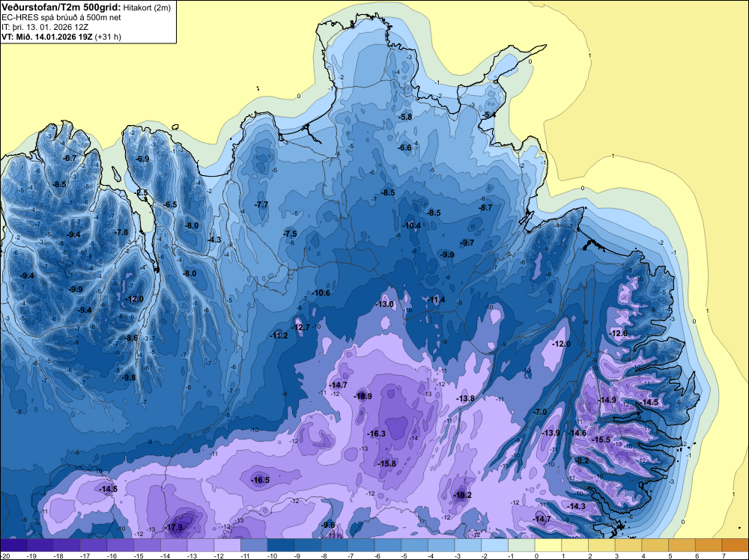Select the legend swatch labeled -19
749x560 pixels.
40,545
